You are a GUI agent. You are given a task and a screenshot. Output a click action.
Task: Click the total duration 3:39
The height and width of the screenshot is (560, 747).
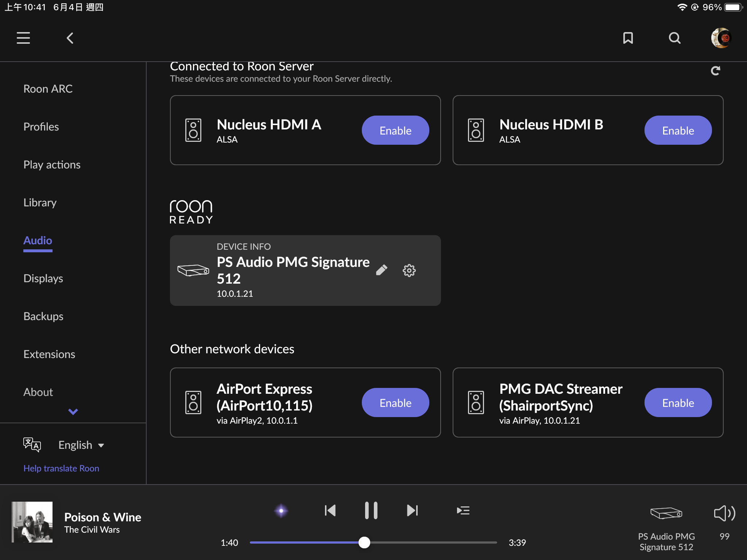[x=517, y=542]
